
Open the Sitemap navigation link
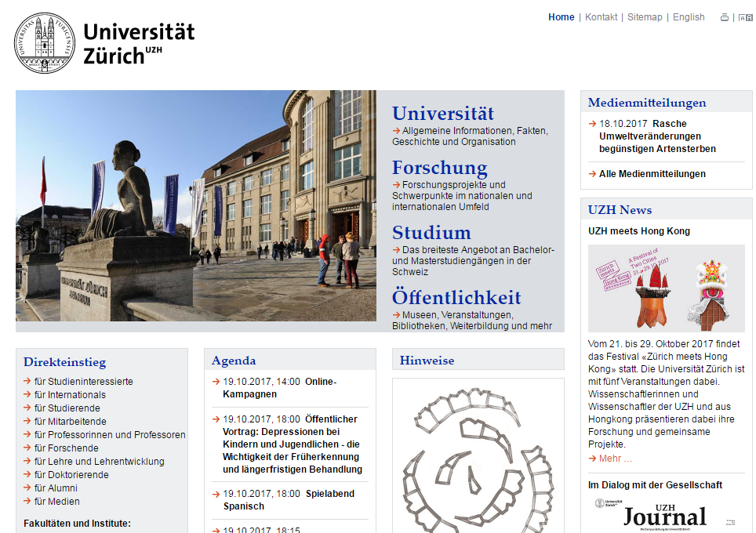pyautogui.click(x=645, y=17)
